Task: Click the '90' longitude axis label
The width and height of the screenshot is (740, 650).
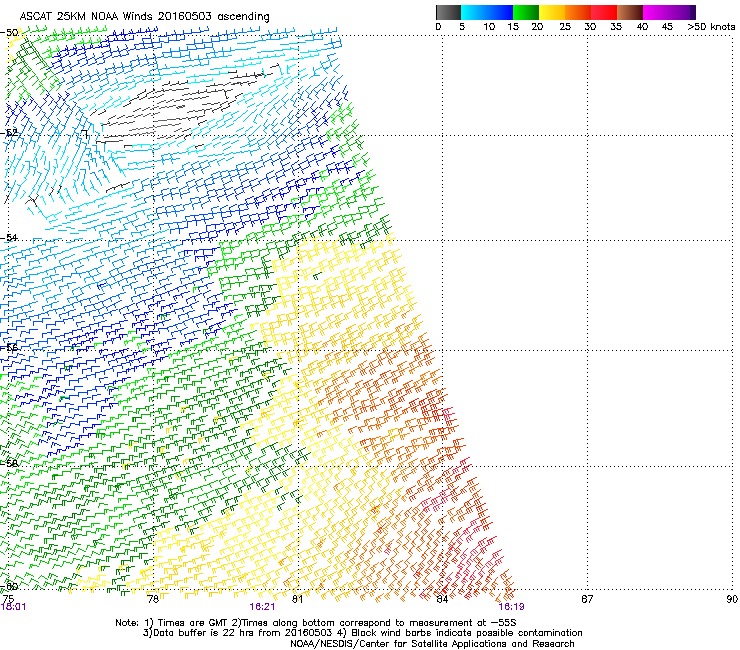Action: 732,599
